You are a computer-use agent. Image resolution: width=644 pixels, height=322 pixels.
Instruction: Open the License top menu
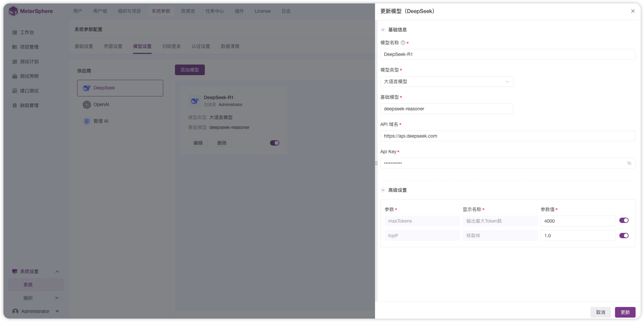[263, 11]
